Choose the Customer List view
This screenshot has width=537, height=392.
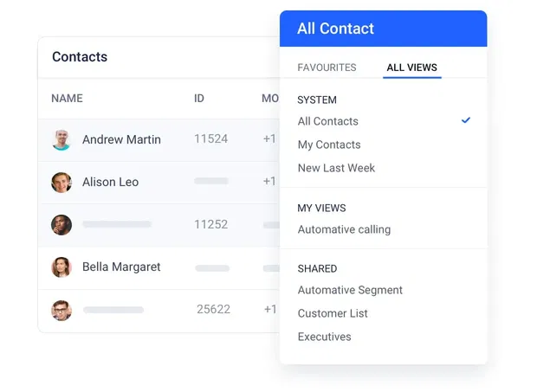tap(333, 313)
